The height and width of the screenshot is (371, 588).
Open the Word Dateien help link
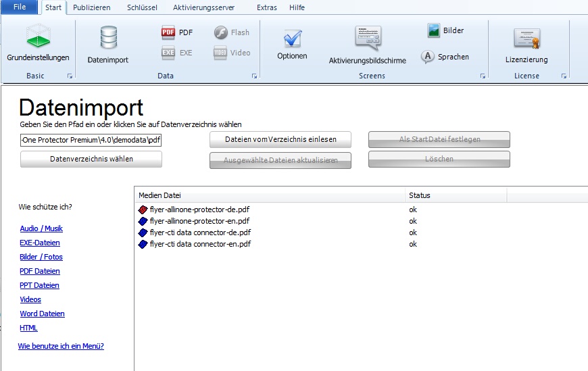point(43,314)
